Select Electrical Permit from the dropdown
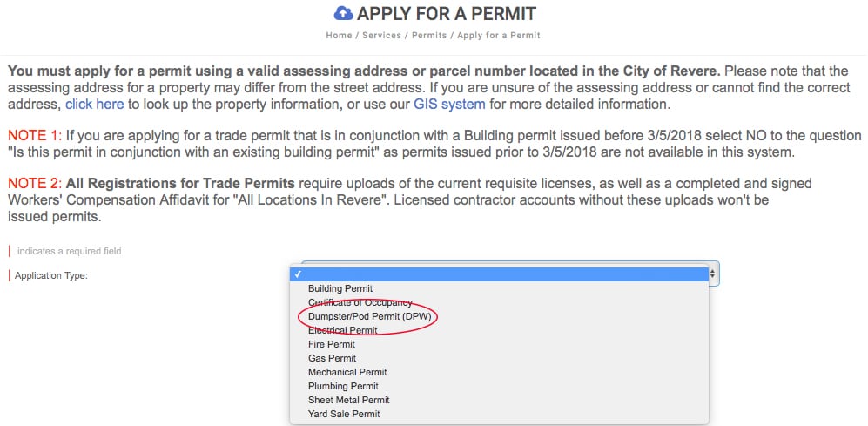Screen dimensions: 868x426 (x=499, y=330)
